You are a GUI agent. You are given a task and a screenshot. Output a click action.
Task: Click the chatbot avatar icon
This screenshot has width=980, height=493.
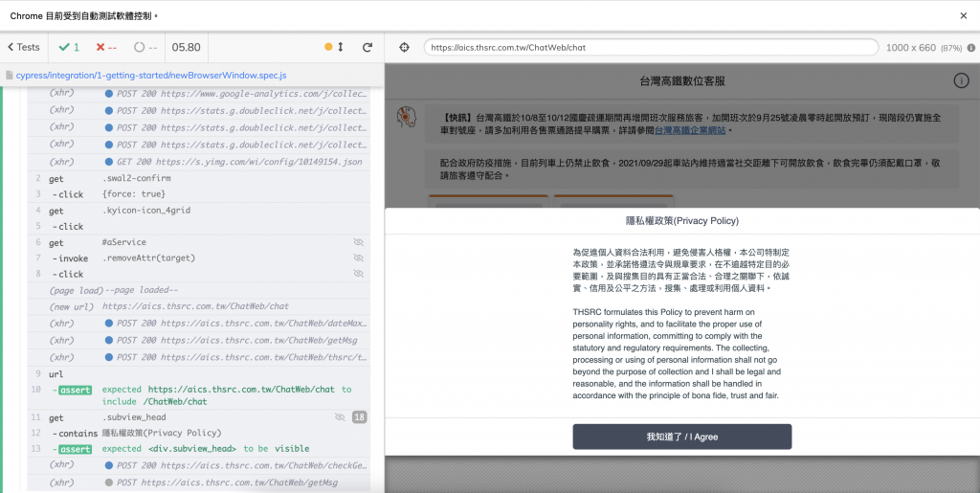pyautogui.click(x=407, y=117)
